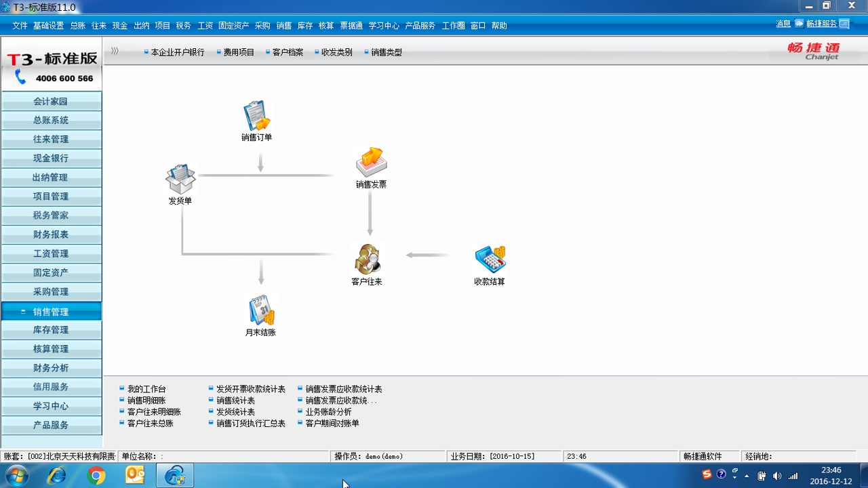This screenshot has height=488, width=868.
Task: Launch Google Chrome from taskbar
Action: click(96, 476)
